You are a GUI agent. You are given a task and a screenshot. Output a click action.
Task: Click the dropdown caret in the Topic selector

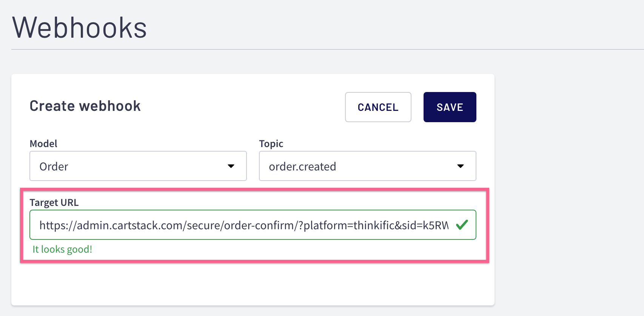tap(461, 166)
